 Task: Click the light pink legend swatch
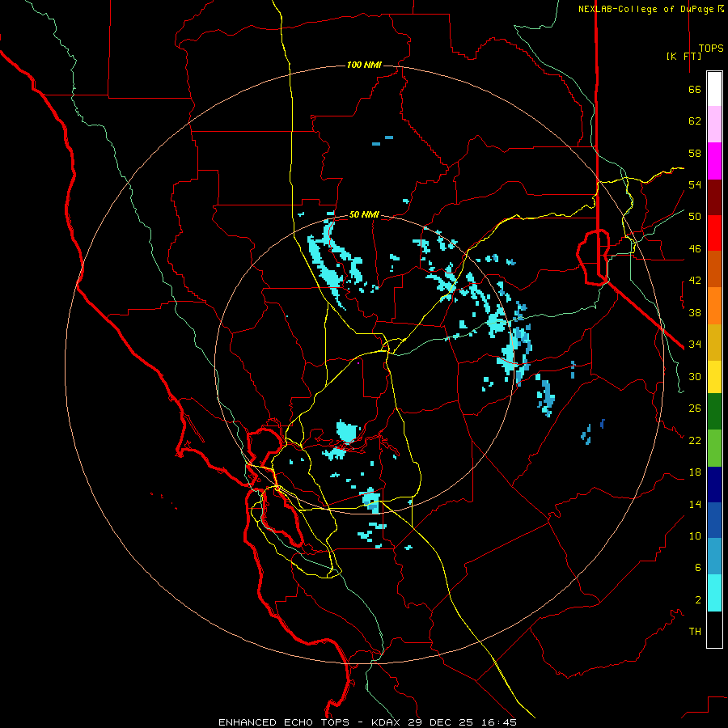pyautogui.click(x=714, y=125)
